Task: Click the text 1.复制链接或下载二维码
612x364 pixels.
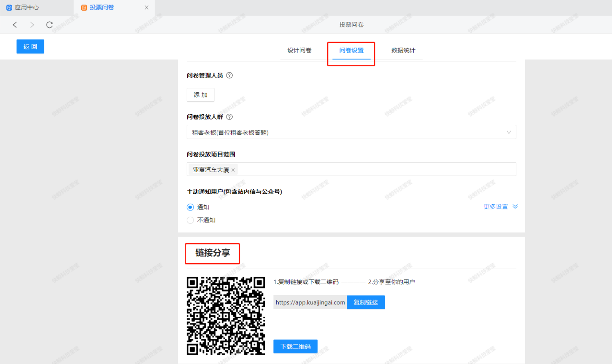Action: tap(306, 282)
